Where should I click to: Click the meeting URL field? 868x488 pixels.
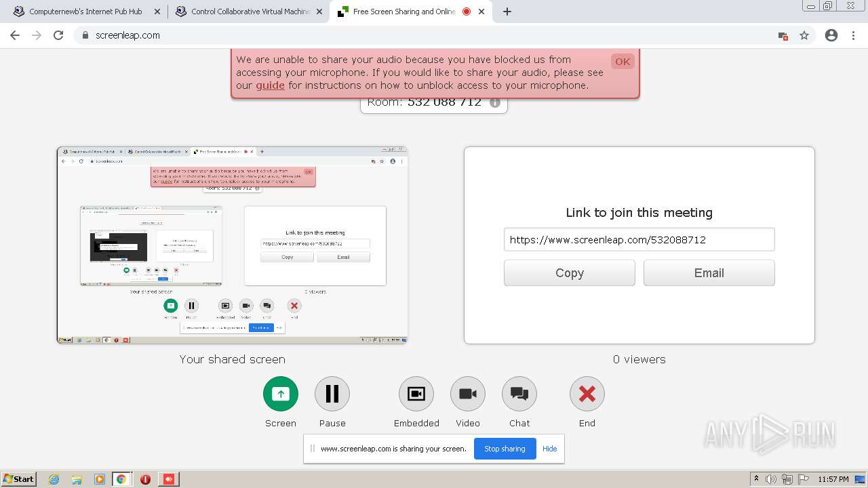coord(639,239)
